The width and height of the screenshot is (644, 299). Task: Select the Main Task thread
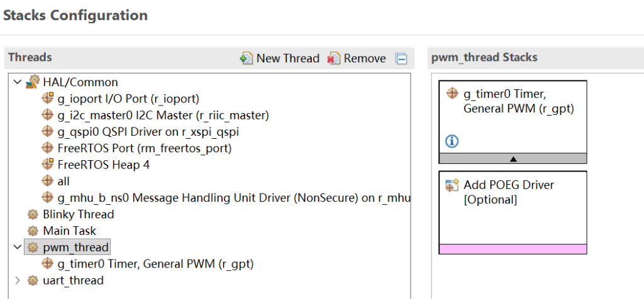[x=69, y=231]
